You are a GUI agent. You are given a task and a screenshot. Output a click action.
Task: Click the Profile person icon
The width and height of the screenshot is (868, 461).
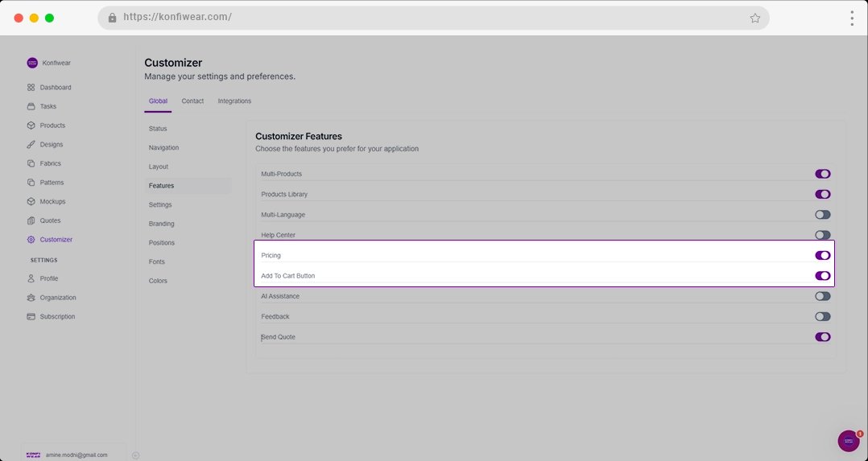pos(31,278)
